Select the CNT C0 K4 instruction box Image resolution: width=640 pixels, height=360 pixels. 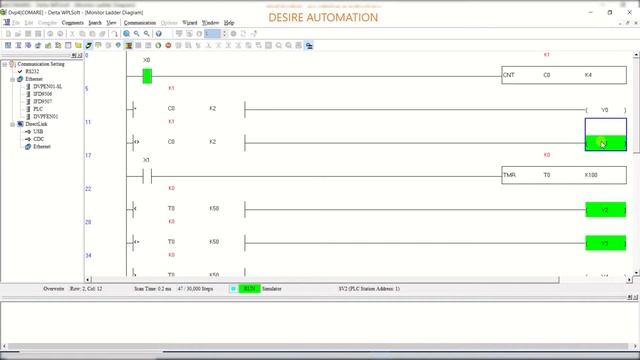point(564,75)
